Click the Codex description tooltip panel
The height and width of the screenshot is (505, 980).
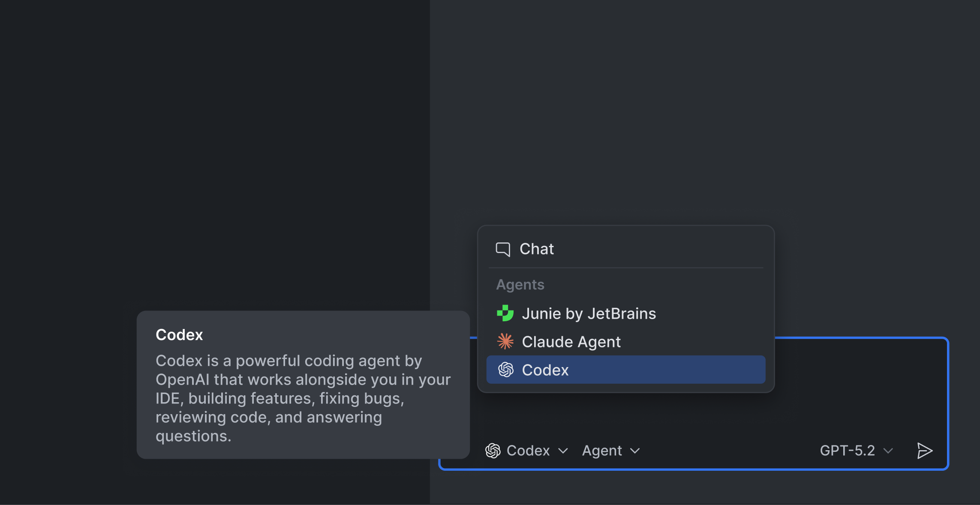[303, 383]
